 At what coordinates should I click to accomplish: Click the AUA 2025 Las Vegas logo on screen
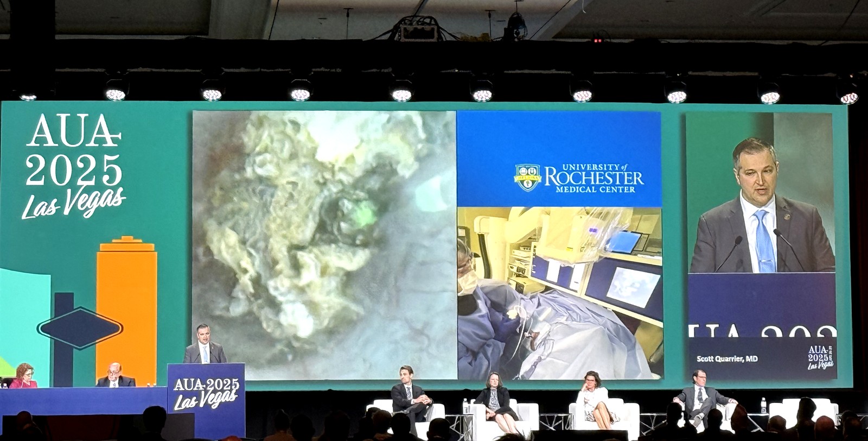click(x=74, y=167)
